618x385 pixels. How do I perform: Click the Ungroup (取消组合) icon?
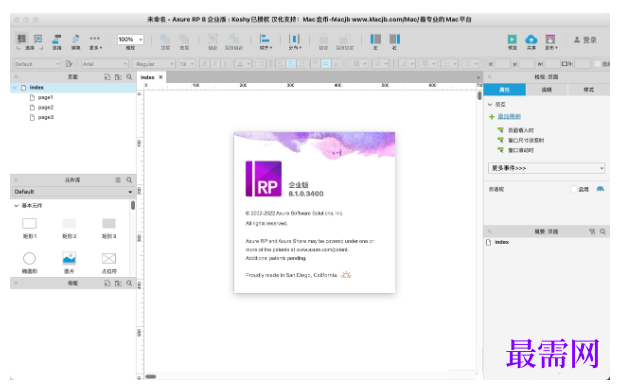(x=234, y=39)
